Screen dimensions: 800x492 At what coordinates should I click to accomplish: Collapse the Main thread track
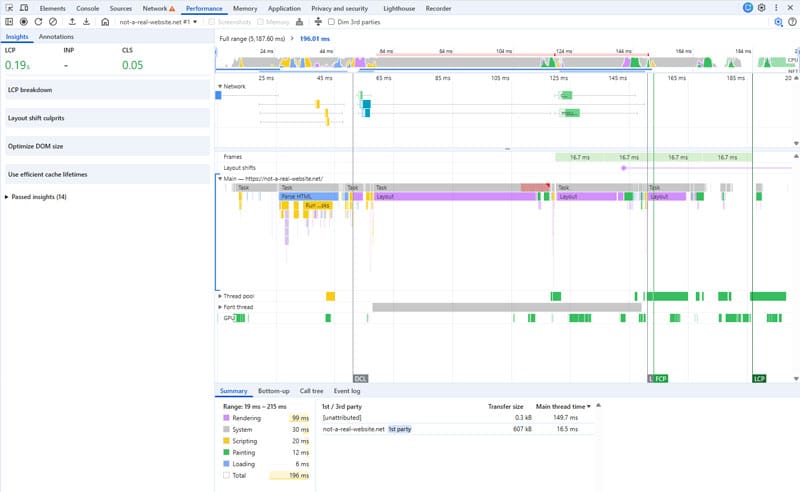click(220, 179)
